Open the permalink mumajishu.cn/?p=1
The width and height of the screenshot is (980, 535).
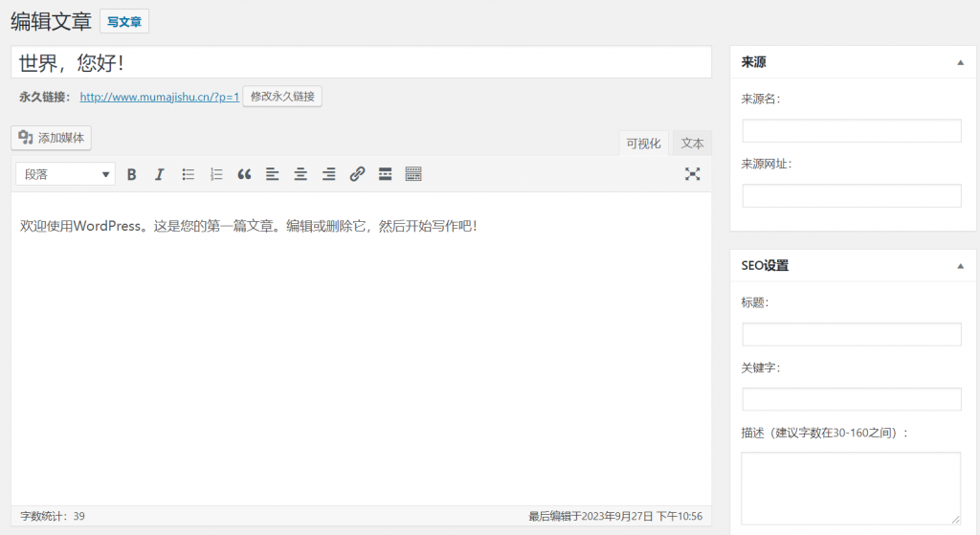[x=160, y=97]
